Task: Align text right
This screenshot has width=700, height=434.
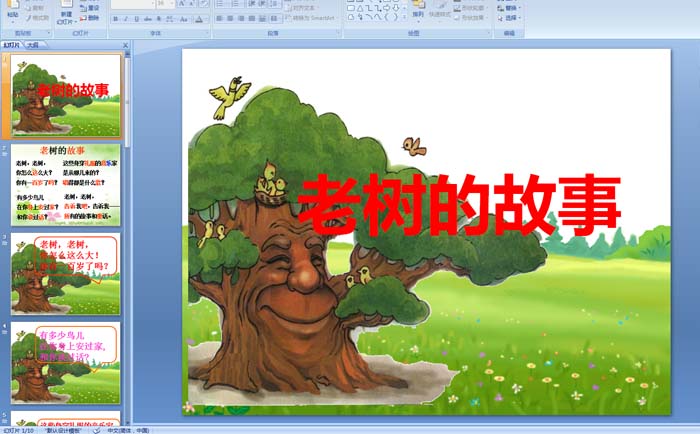Action: [x=241, y=19]
